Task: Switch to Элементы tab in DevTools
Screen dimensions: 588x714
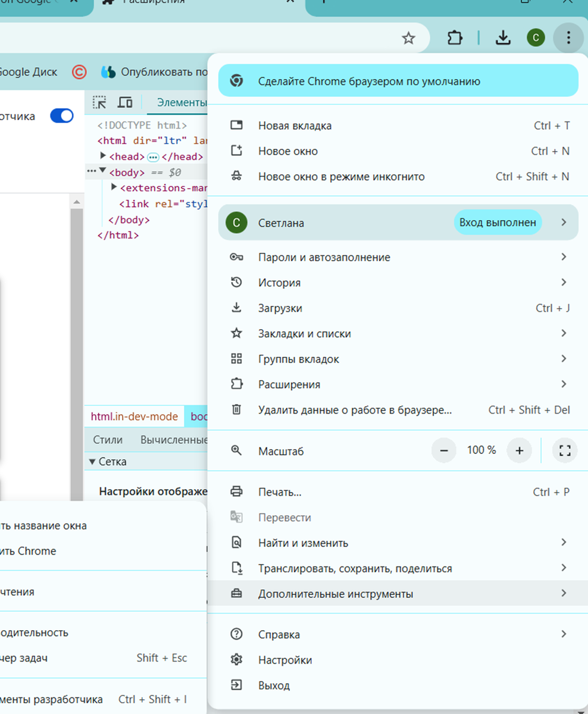Action: 182,102
